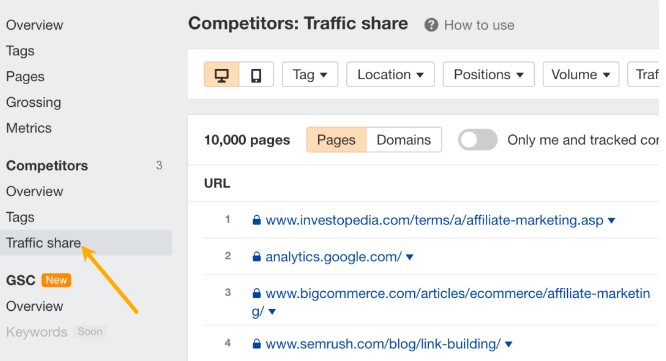Open semrush link-building blog link
The height and width of the screenshot is (361, 666).
click(x=383, y=344)
